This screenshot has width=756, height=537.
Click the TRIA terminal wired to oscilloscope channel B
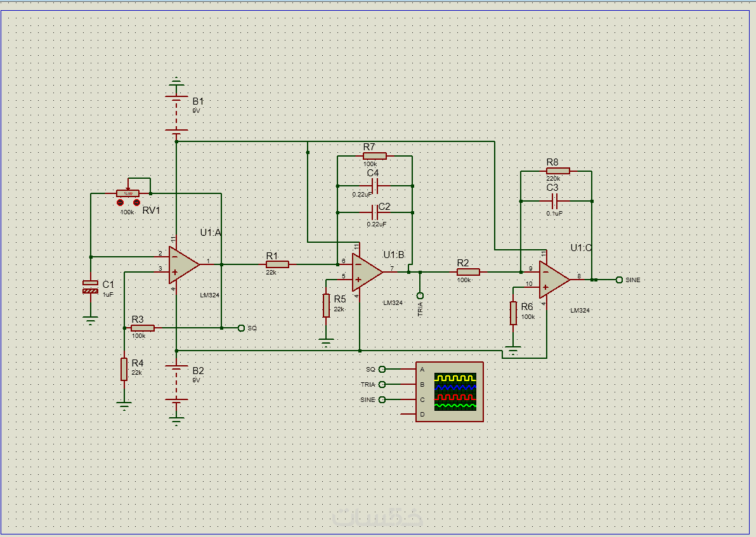pyautogui.click(x=382, y=384)
